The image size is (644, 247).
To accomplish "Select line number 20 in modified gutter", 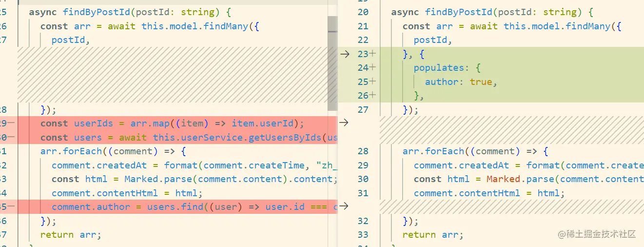I will tap(363, 12).
